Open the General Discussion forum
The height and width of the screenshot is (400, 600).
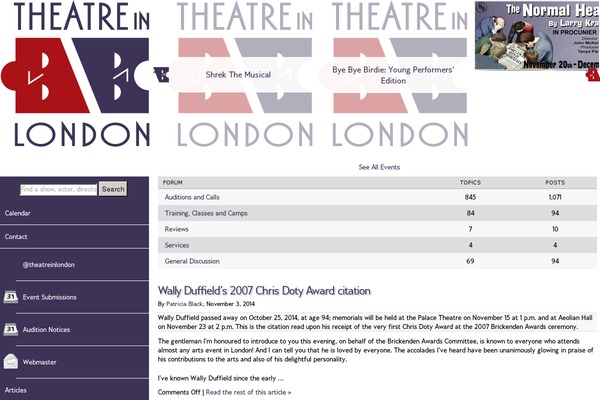point(192,261)
